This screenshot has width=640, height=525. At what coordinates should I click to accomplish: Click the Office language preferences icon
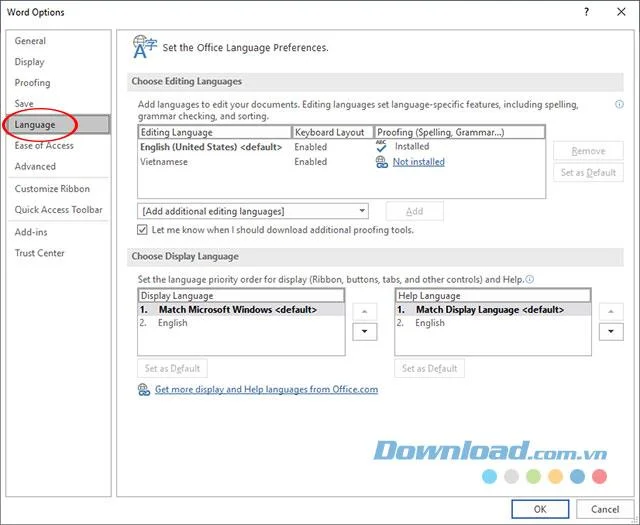click(144, 47)
